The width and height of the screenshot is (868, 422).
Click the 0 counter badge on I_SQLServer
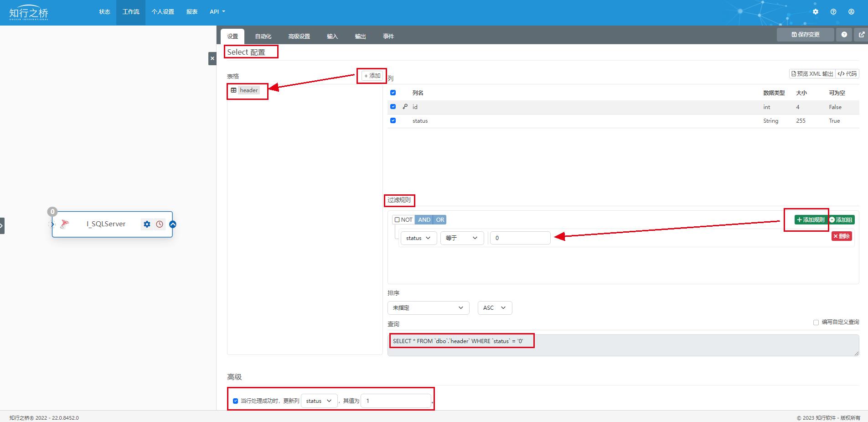click(x=52, y=212)
